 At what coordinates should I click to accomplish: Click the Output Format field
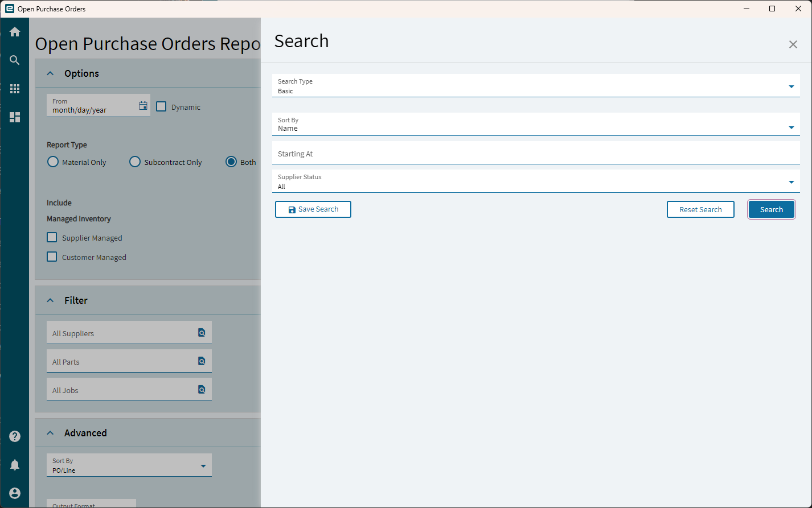91,503
